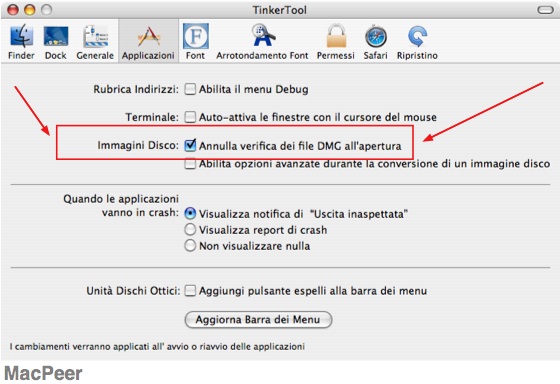This screenshot has height=384, width=560.
Task: Uncheck Annulla verifica dei file DMG
Action: (x=190, y=145)
